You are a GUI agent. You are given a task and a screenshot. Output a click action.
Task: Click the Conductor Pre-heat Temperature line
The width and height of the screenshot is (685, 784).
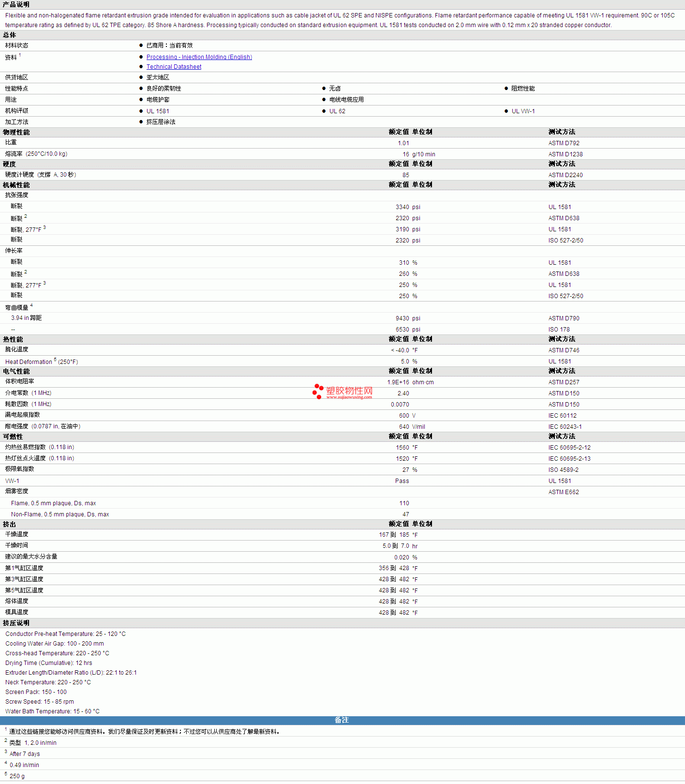point(65,634)
